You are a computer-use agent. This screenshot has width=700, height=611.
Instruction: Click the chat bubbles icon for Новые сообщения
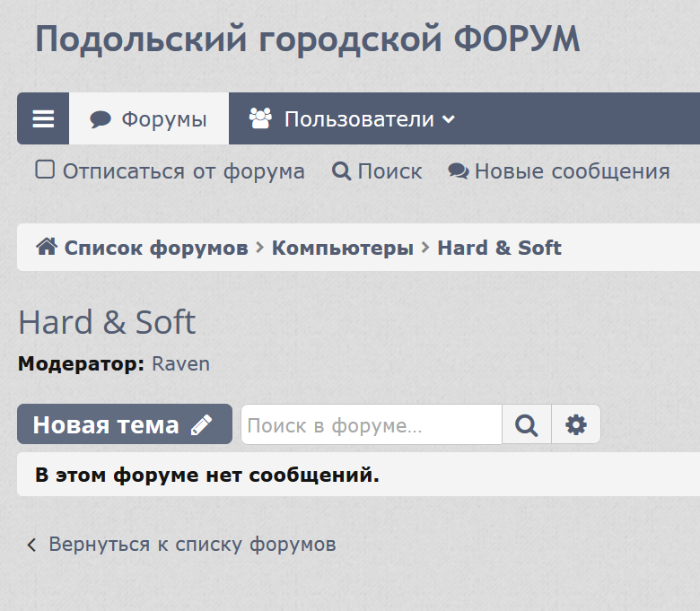[x=458, y=171]
